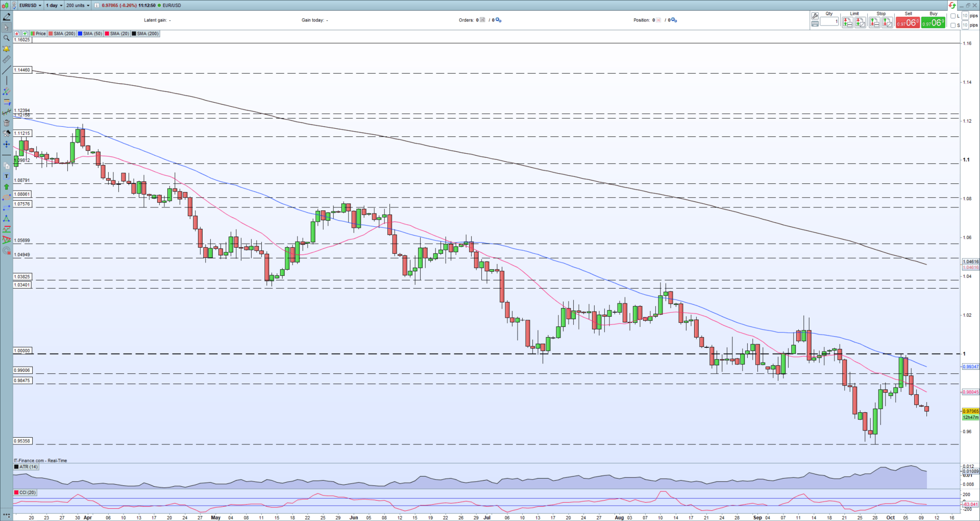Select the ruler measurement tool
980x521 pixels.
[6, 60]
